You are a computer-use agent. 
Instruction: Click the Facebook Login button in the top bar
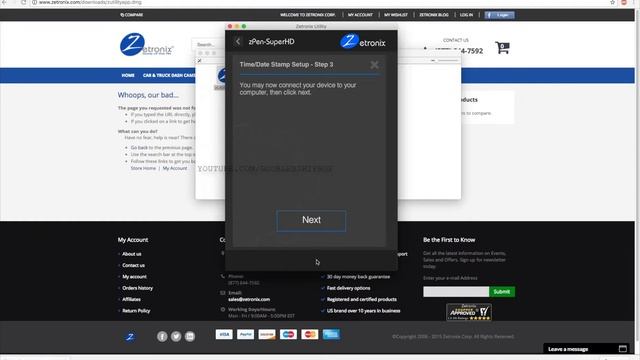(x=499, y=15)
